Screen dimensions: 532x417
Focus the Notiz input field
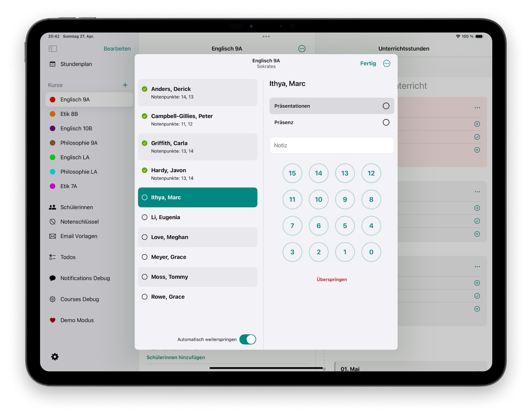332,145
